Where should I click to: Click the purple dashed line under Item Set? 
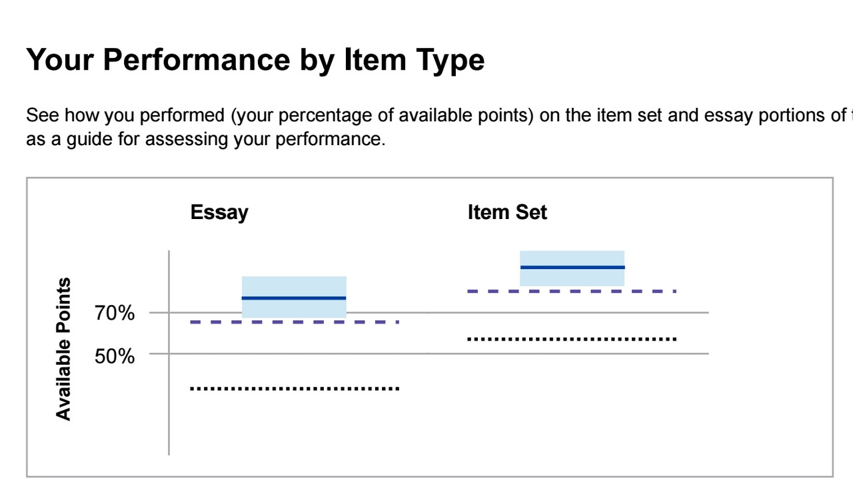pyautogui.click(x=572, y=291)
